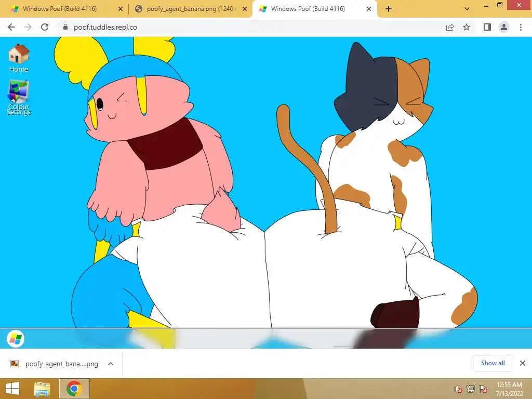Open the clock showing 12:55 AM
The height and width of the screenshot is (399, 532).
tap(509, 389)
